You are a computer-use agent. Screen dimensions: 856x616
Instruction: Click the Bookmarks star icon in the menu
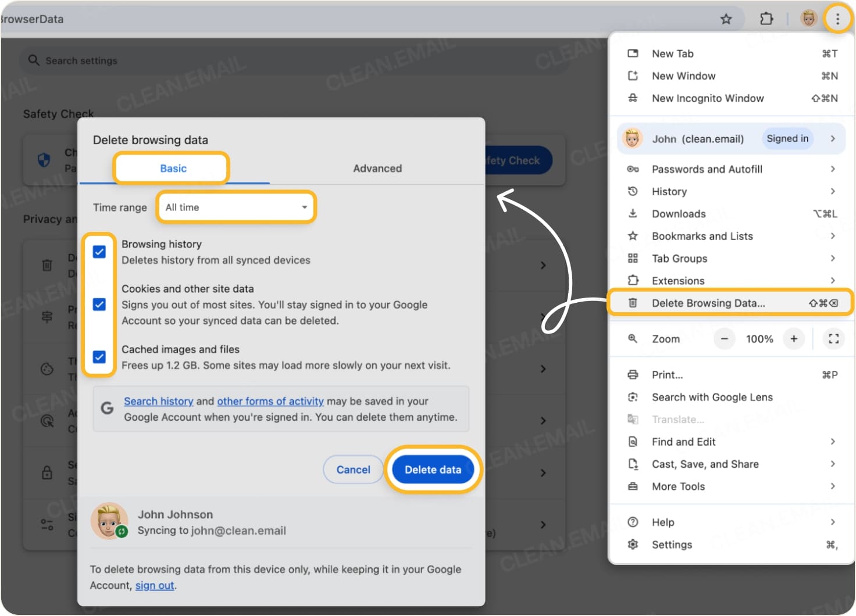[633, 236]
